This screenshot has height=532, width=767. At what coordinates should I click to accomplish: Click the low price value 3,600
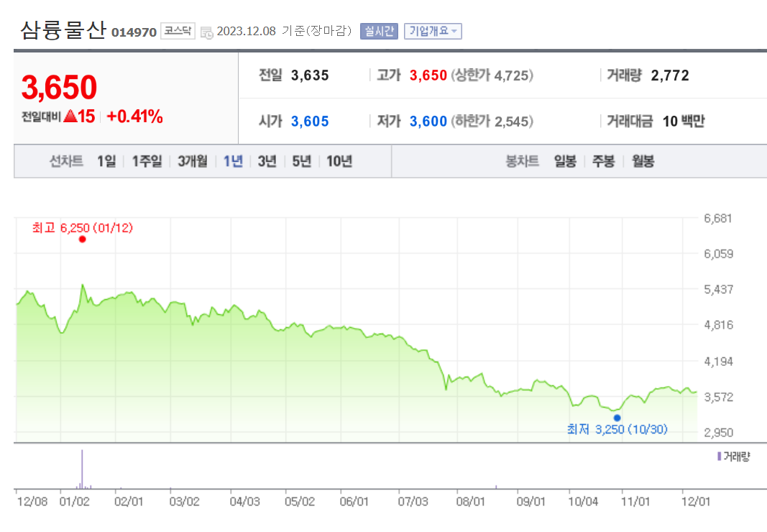[428, 121]
